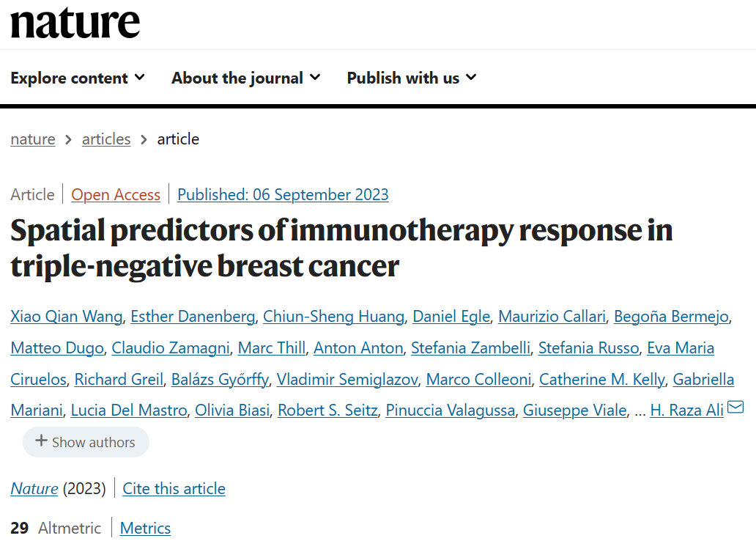Go to the nature breadcrumb link
This screenshot has width=756, height=541.
click(32, 139)
